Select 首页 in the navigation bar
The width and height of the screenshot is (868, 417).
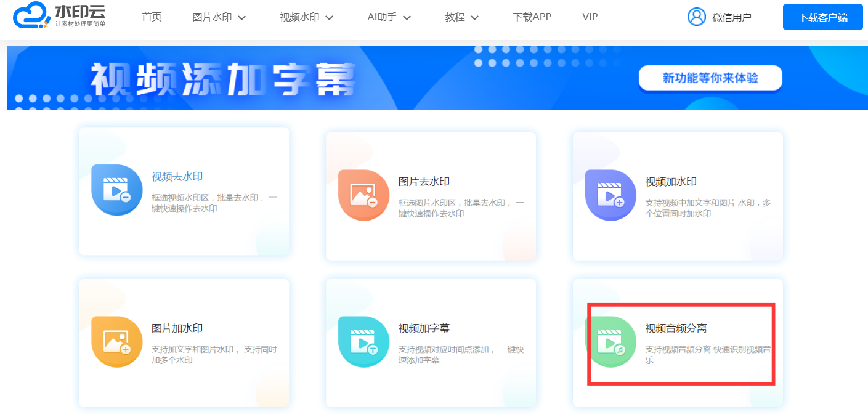152,17
